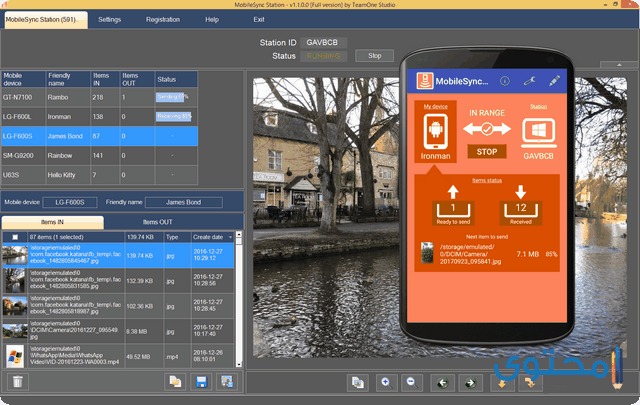640x405 pixels.
Task: Select the SM-G9200 Rainbow device row
Action: [x=100, y=156]
